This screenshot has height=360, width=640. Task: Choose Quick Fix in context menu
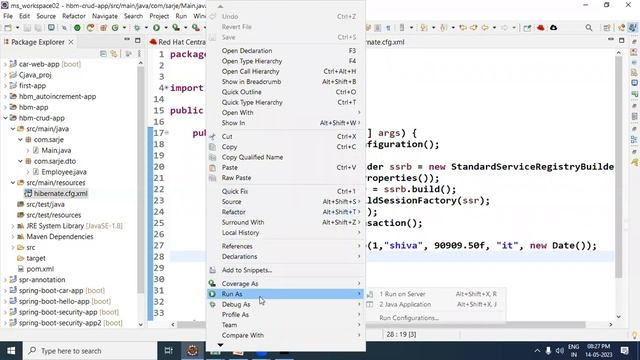coord(286,191)
